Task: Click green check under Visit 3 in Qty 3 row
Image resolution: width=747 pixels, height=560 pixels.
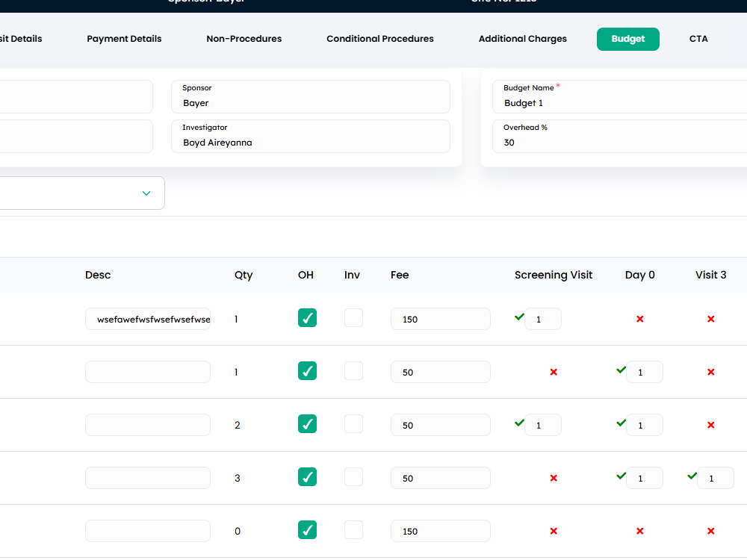Action: (x=692, y=476)
